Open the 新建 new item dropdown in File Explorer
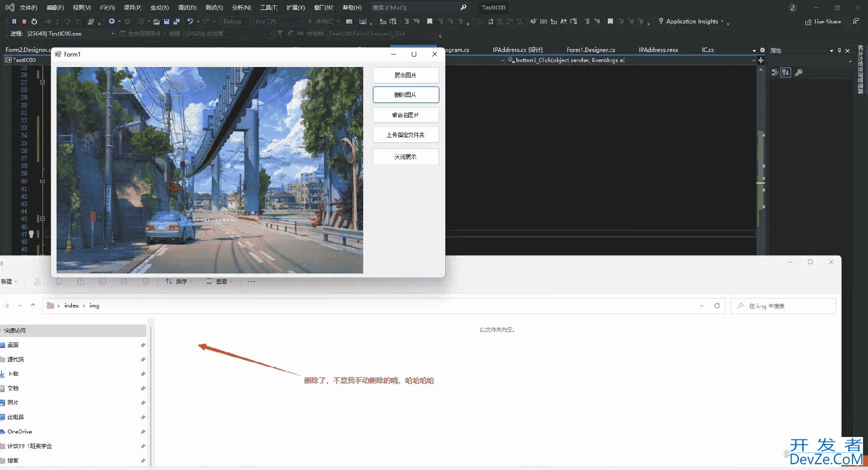The width and height of the screenshot is (868, 470). (10, 281)
